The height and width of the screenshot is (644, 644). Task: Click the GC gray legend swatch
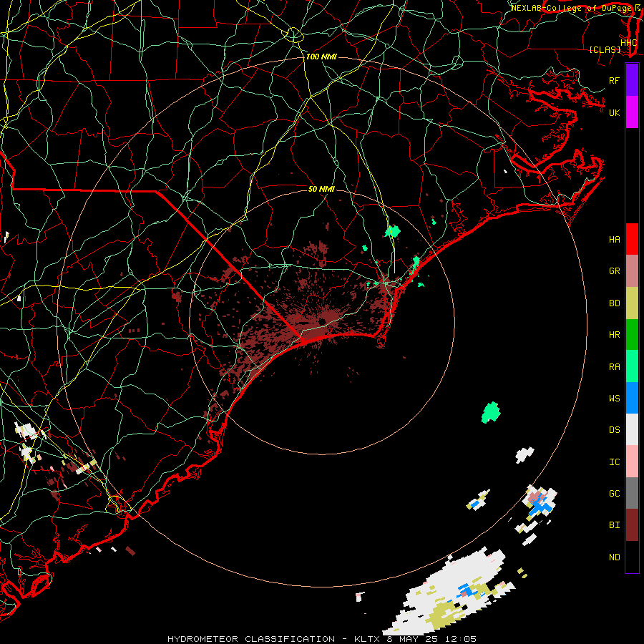click(x=632, y=493)
